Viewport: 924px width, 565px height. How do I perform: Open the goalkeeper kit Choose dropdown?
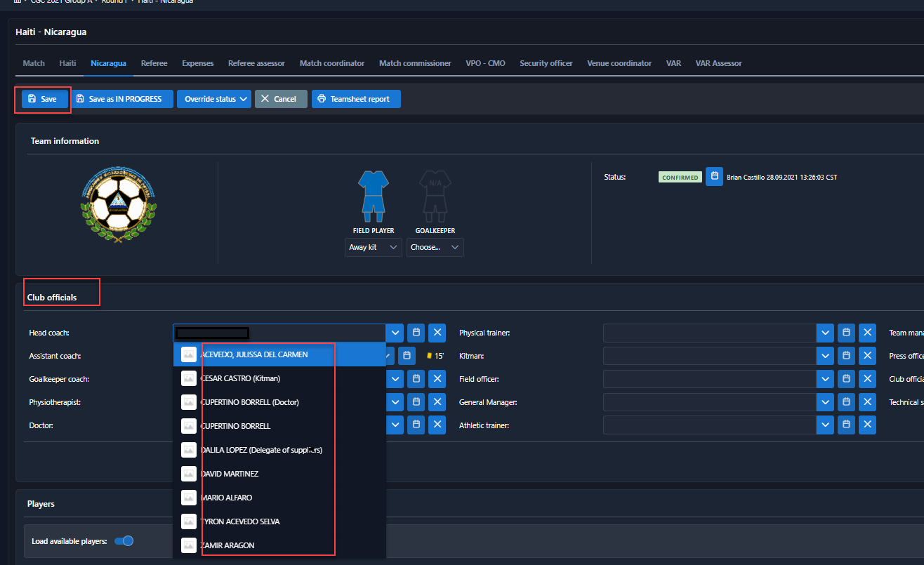[435, 248]
